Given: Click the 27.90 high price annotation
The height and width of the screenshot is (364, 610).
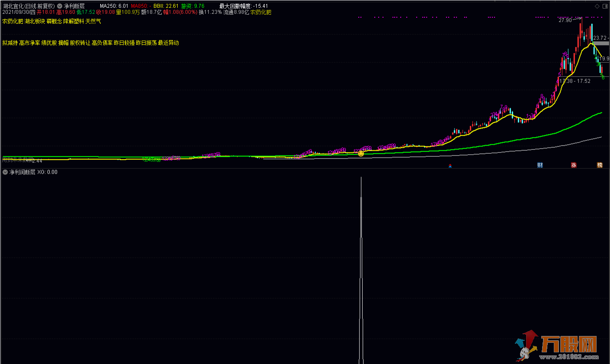Looking at the screenshot, I should pos(565,20).
